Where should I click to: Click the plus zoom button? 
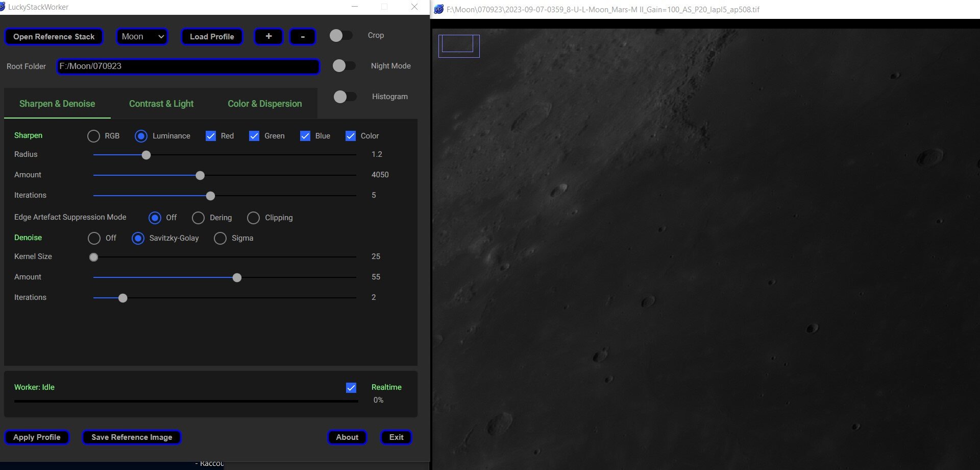268,36
